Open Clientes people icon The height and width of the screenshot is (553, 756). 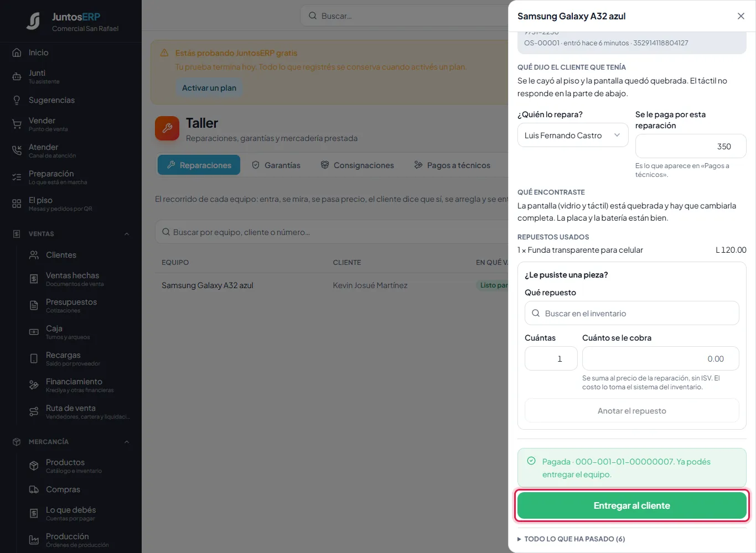click(34, 255)
